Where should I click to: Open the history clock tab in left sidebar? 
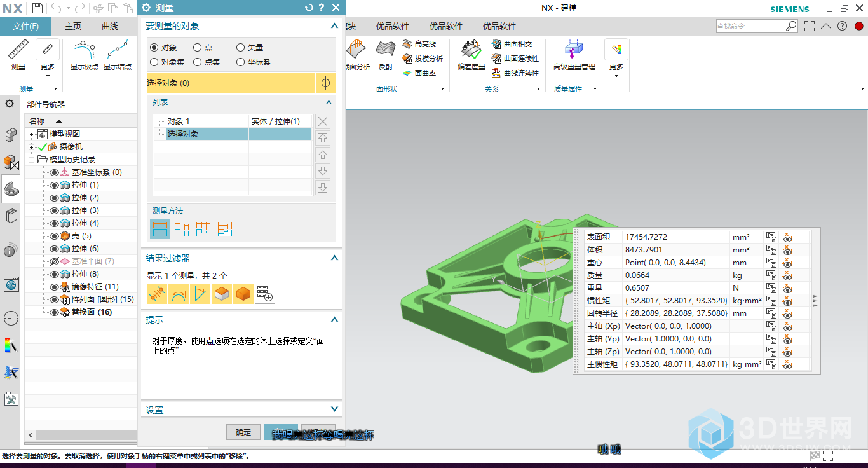[11, 318]
